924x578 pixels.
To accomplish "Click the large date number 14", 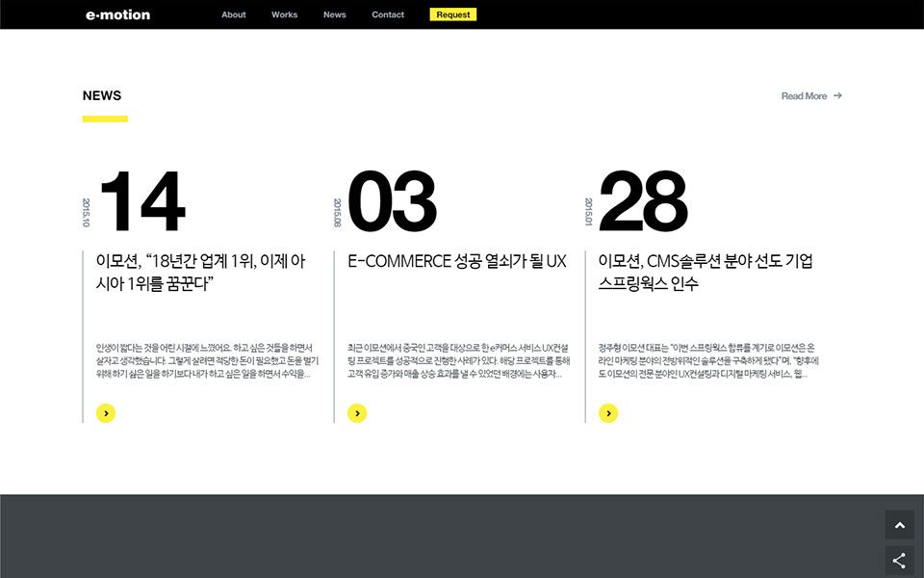I will point(141,202).
